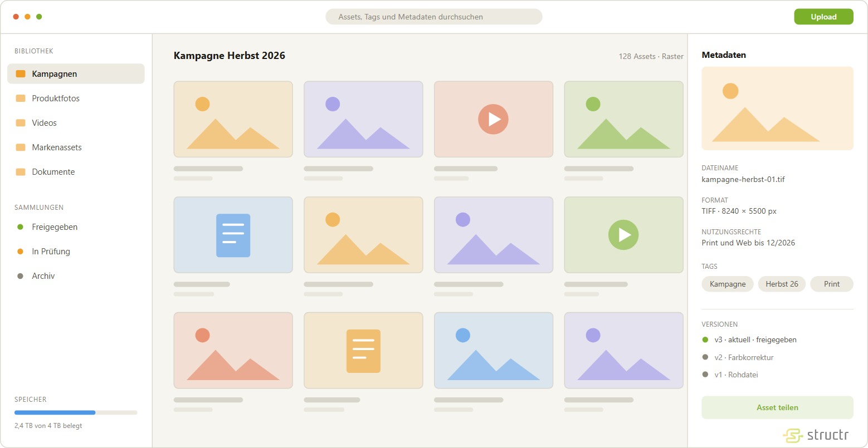Image resolution: width=868 pixels, height=448 pixels.
Task: Click the "2,4 TB von 4 TB belegt" text
Action: coord(48,426)
